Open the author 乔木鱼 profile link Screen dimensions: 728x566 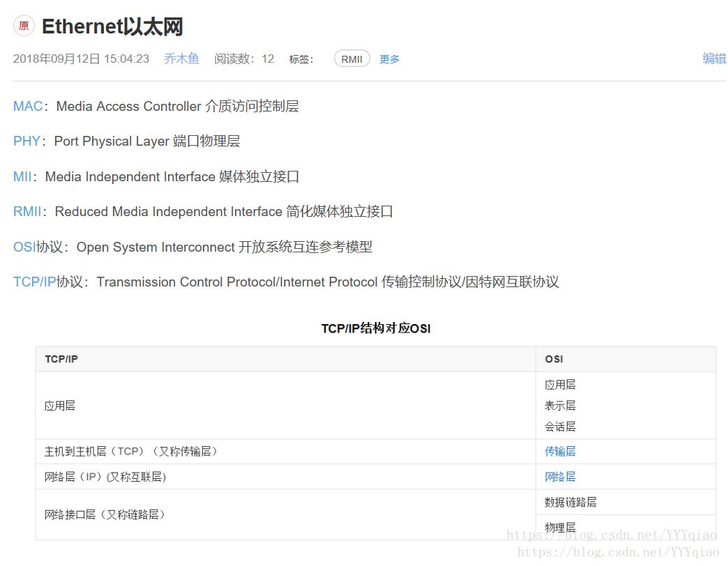pos(181,59)
